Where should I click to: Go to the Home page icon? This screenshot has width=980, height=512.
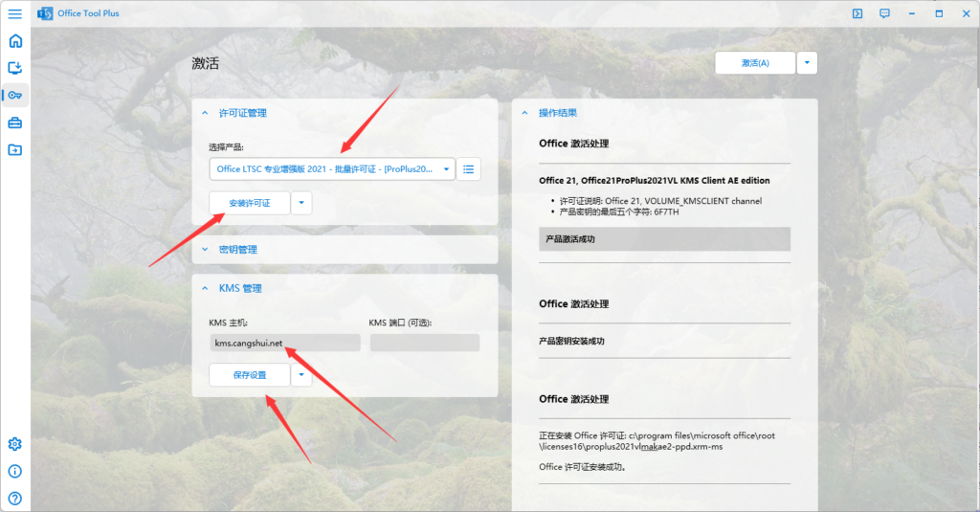(15, 41)
